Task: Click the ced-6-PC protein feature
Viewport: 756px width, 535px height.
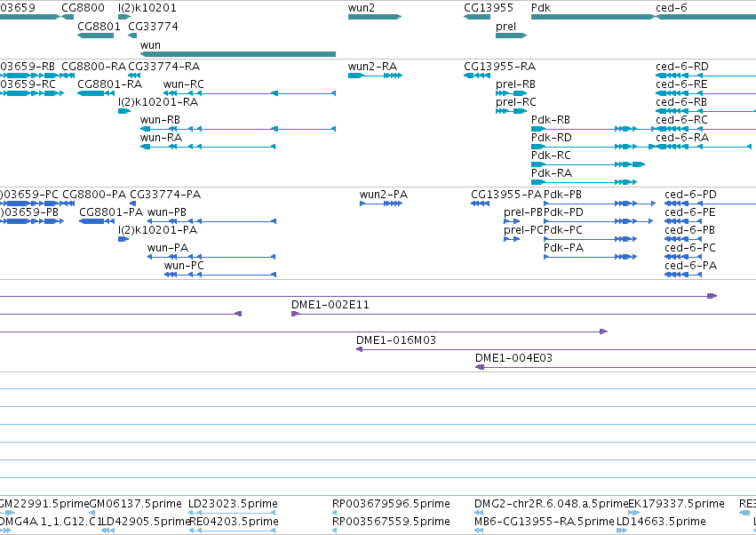Action: click(683, 257)
